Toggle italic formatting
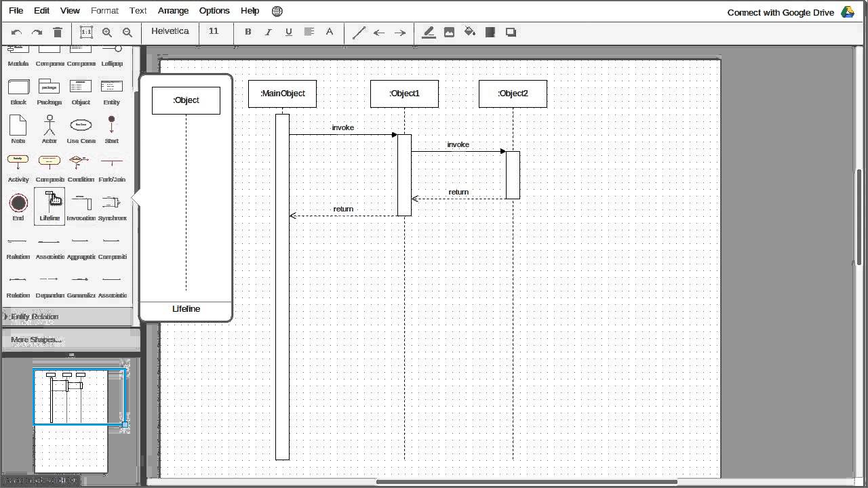This screenshot has height=488, width=868. [x=268, y=32]
